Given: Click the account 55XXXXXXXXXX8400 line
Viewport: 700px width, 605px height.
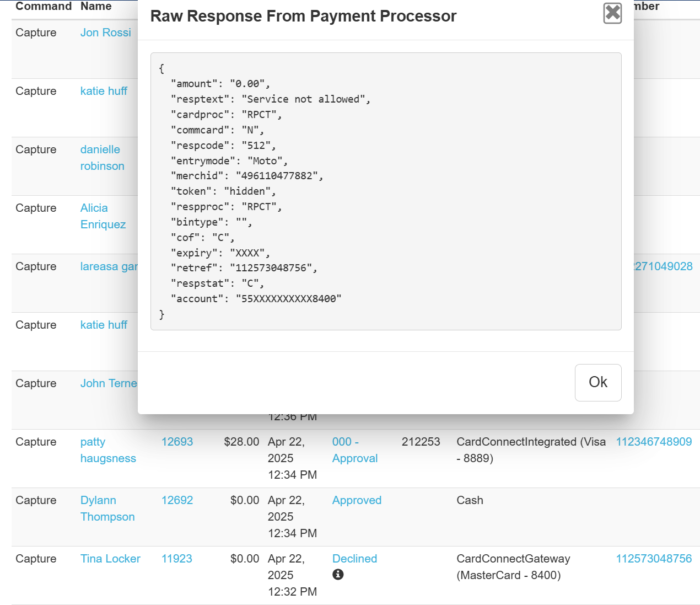Looking at the screenshot, I should [x=256, y=299].
